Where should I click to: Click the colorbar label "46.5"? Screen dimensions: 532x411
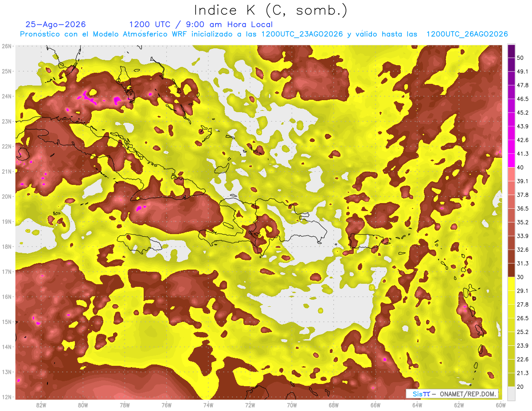pos(523,99)
